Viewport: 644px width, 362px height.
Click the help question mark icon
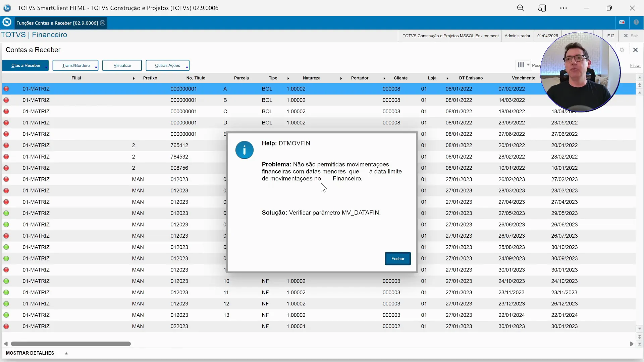pyautogui.click(x=636, y=22)
